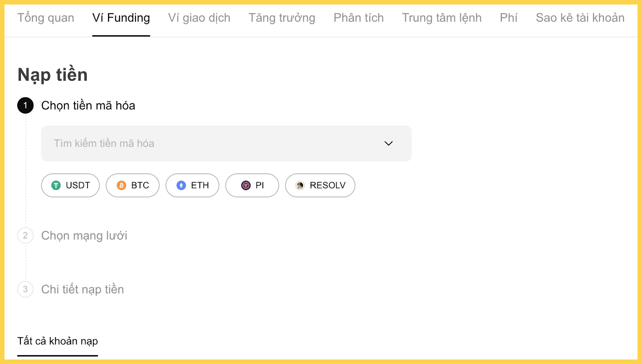
Task: Click inside the crypto search input field
Action: click(160, 143)
